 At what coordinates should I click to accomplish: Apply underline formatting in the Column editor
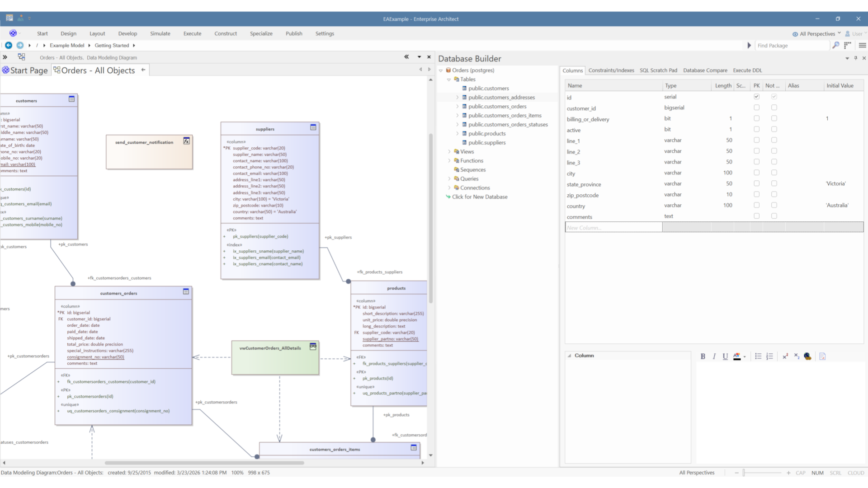click(x=725, y=357)
